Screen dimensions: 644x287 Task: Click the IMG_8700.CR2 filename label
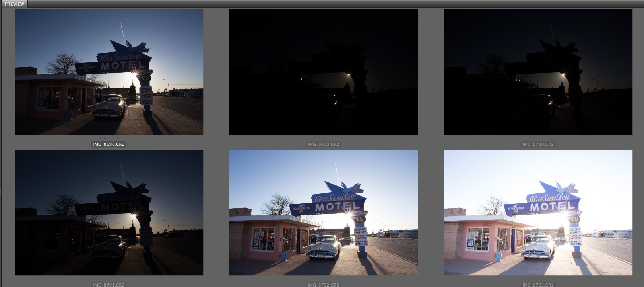click(x=538, y=144)
